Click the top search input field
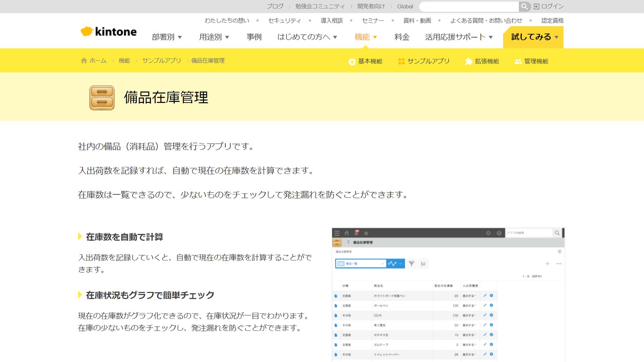This screenshot has height=362, width=644. coord(469,6)
